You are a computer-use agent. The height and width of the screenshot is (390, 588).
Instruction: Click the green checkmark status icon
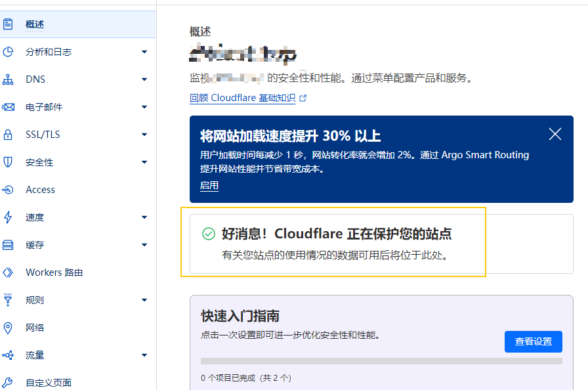pyautogui.click(x=209, y=234)
